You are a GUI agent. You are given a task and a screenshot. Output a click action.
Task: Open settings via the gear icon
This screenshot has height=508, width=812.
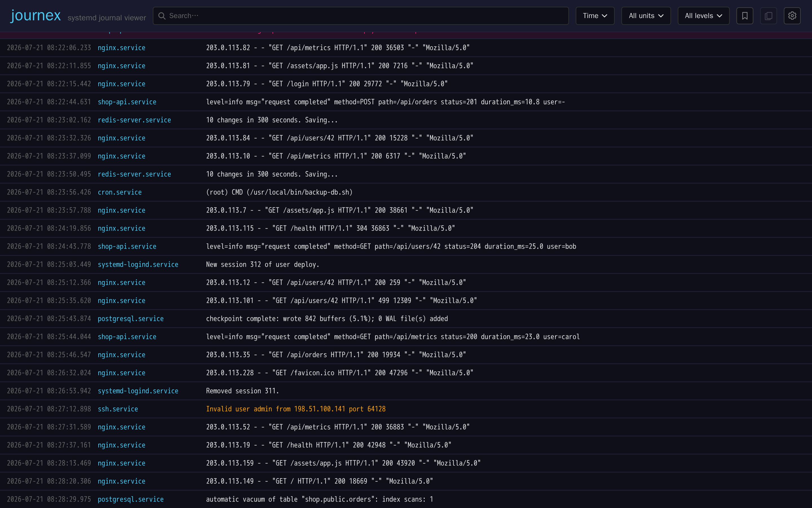792,16
